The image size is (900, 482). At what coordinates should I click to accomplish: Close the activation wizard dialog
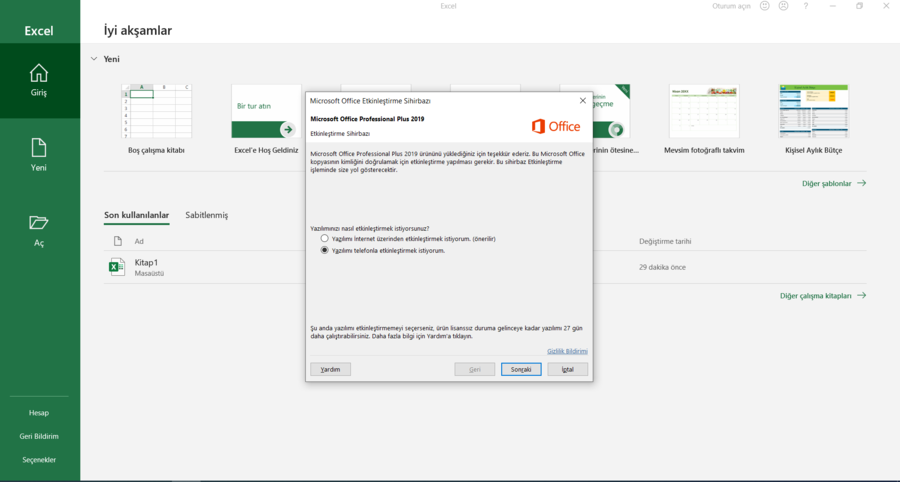[583, 100]
